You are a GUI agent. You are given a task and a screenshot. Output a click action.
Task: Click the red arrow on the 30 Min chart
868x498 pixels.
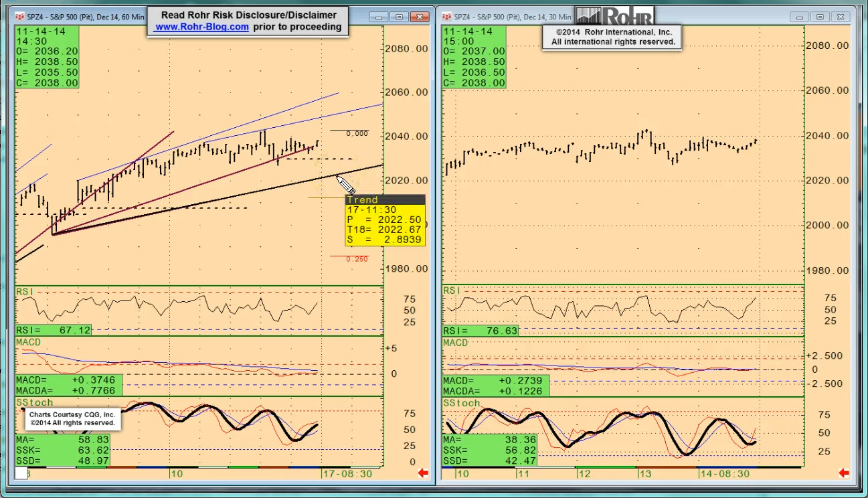tap(844, 473)
